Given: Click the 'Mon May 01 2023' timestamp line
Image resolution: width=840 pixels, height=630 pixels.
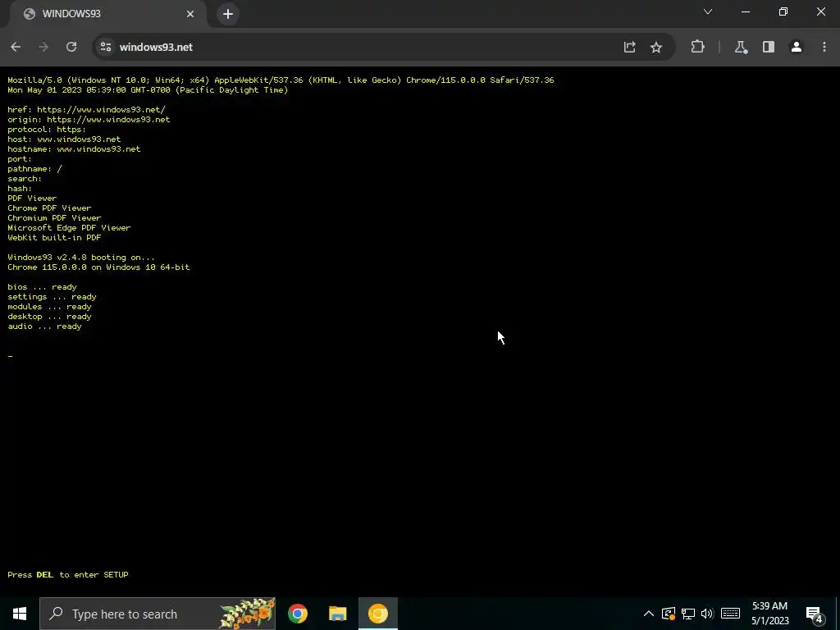Looking at the screenshot, I should click(x=148, y=90).
